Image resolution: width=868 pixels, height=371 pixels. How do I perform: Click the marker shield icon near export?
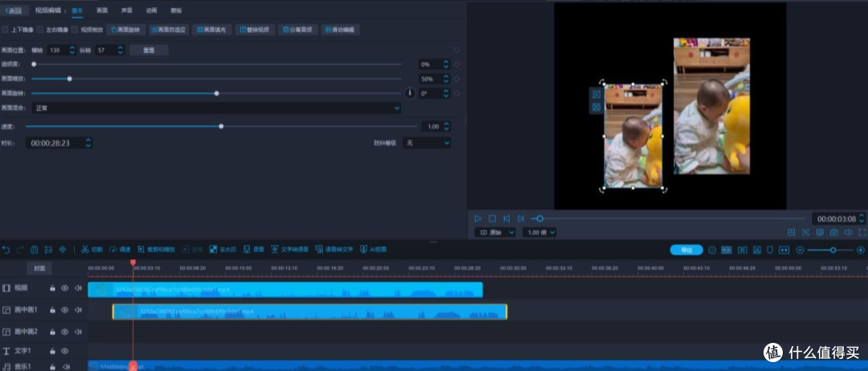769,250
